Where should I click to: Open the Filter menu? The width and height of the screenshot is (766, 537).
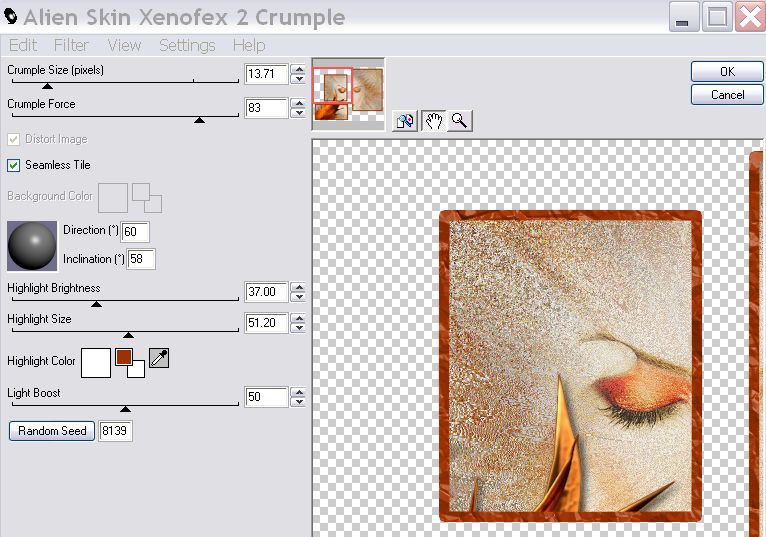[x=71, y=45]
